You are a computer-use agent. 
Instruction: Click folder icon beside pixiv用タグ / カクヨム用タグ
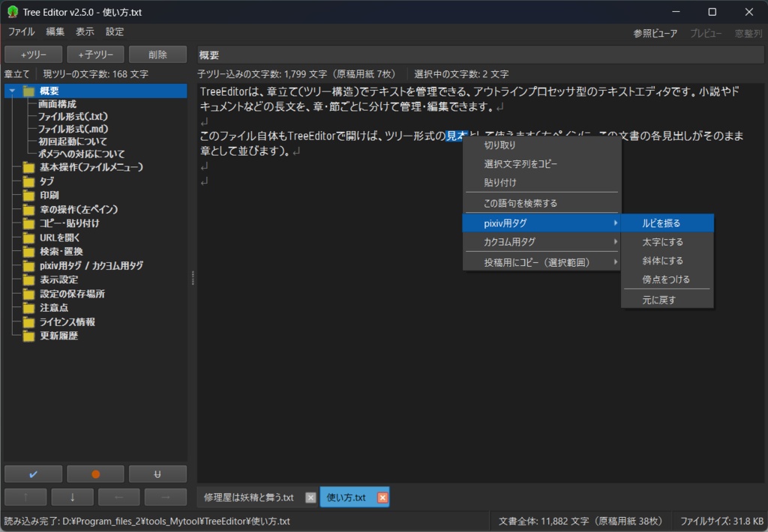(29, 266)
